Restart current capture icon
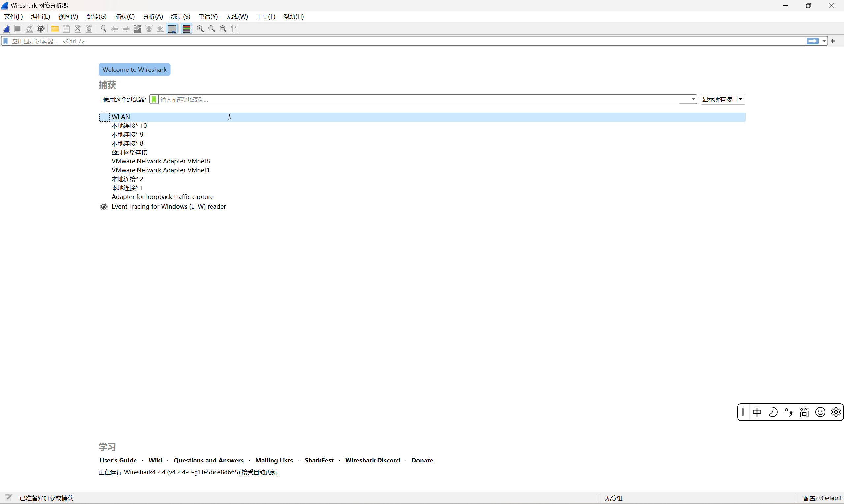This screenshot has height=504, width=844. point(29,29)
